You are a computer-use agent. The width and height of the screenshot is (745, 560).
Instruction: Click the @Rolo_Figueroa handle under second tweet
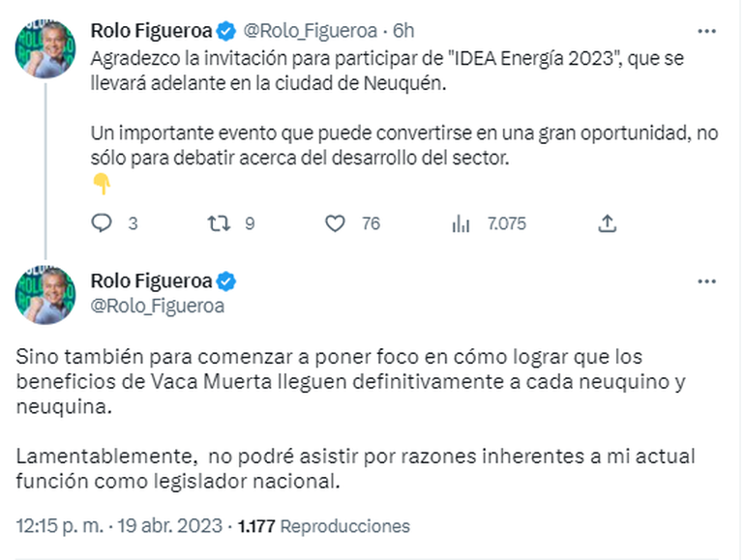[x=157, y=306]
